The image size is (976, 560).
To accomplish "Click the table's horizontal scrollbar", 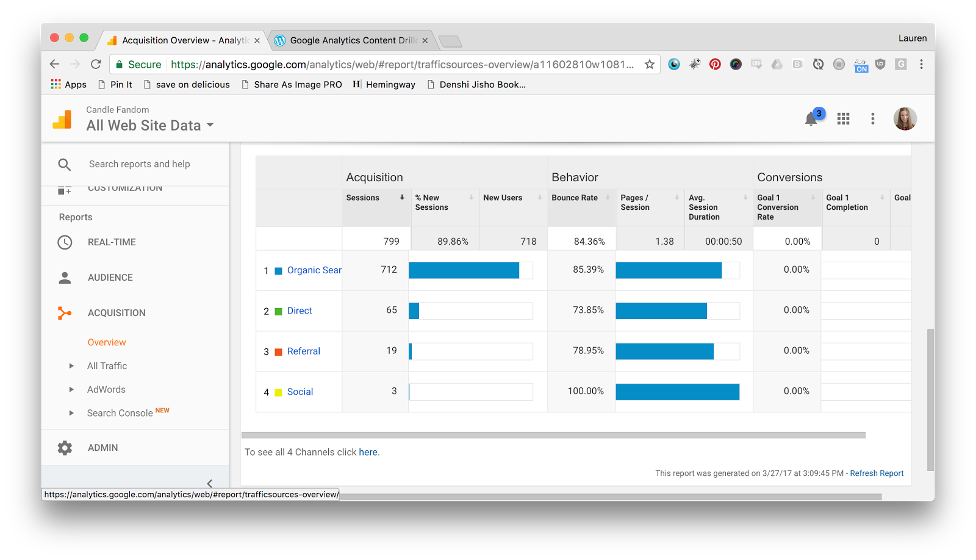I will pos(553,436).
